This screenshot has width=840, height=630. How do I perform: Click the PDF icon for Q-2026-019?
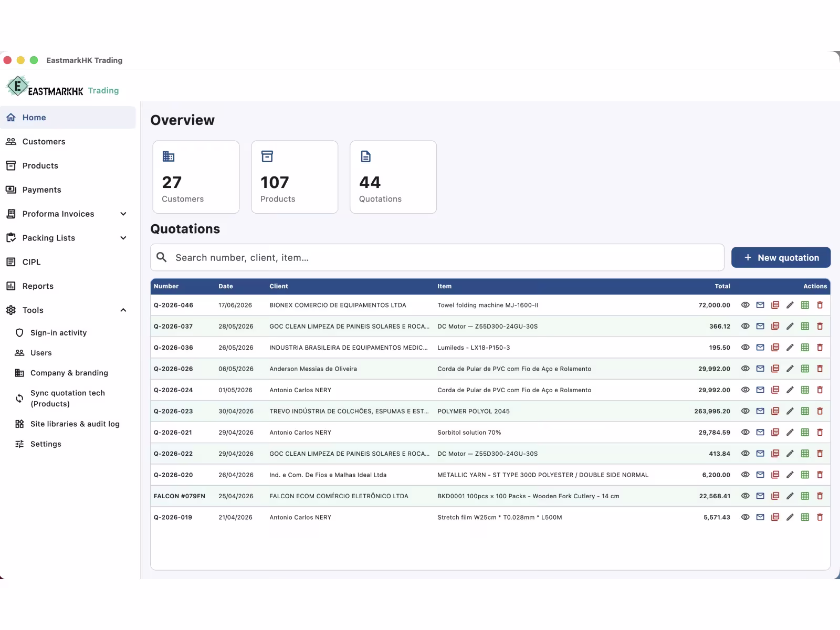[x=775, y=517]
